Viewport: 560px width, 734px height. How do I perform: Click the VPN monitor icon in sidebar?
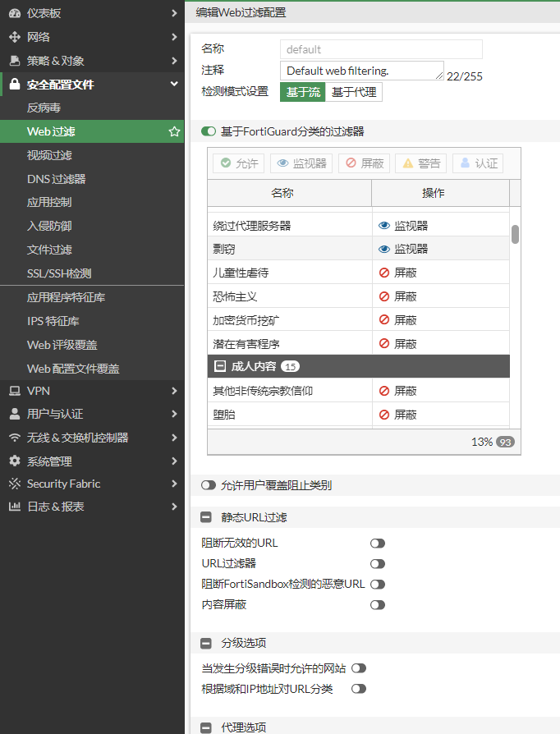[14, 391]
